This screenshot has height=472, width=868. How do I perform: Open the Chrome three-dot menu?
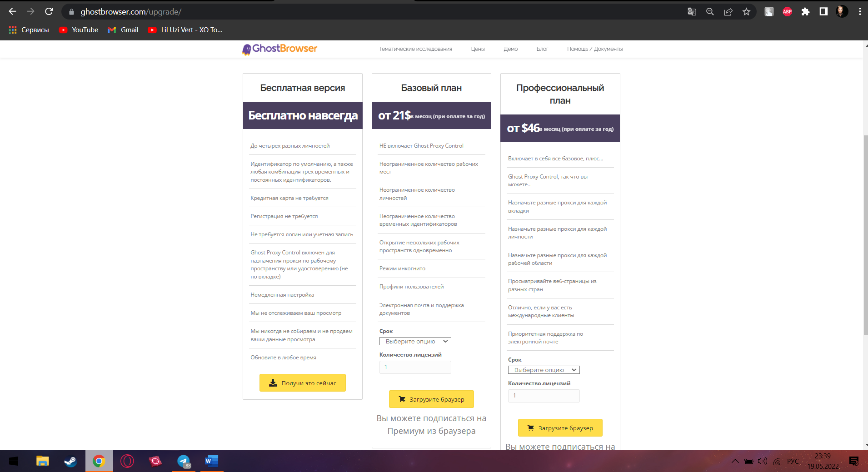(x=860, y=12)
